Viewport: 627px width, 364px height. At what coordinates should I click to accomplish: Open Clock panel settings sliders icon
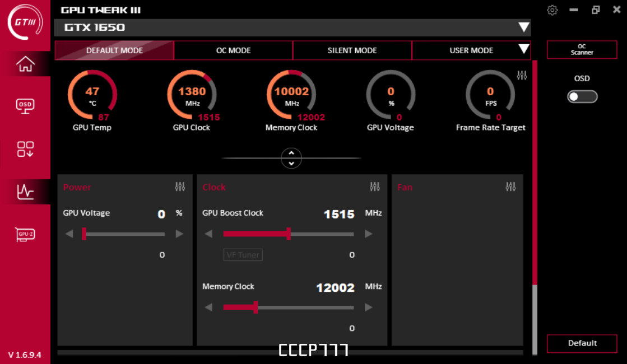tap(375, 186)
